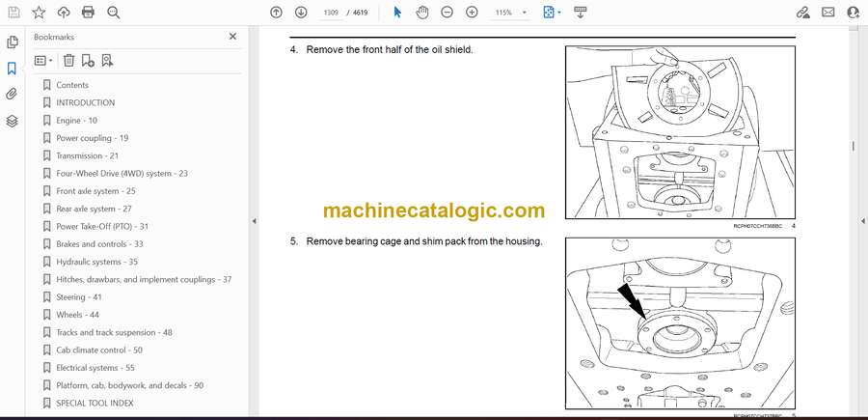The image size is (868, 420).
Task: Delete the selected bookmark with trash icon
Action: click(68, 61)
